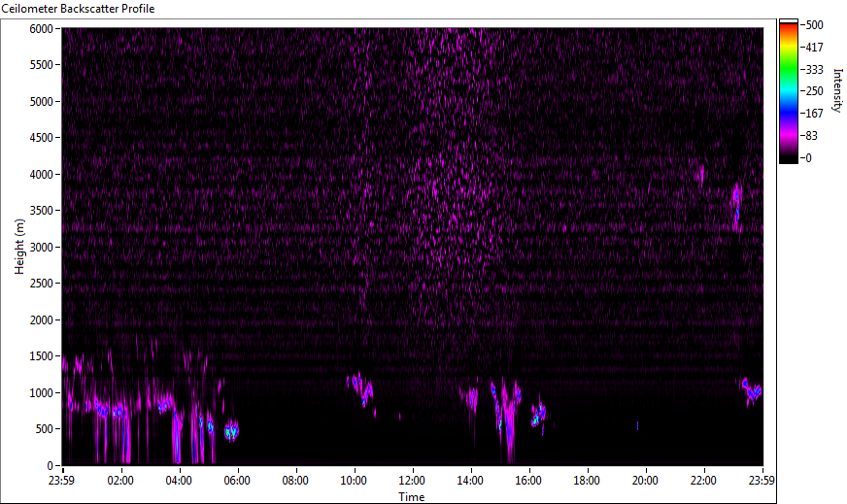Click the 5500 height axis value

click(x=41, y=65)
